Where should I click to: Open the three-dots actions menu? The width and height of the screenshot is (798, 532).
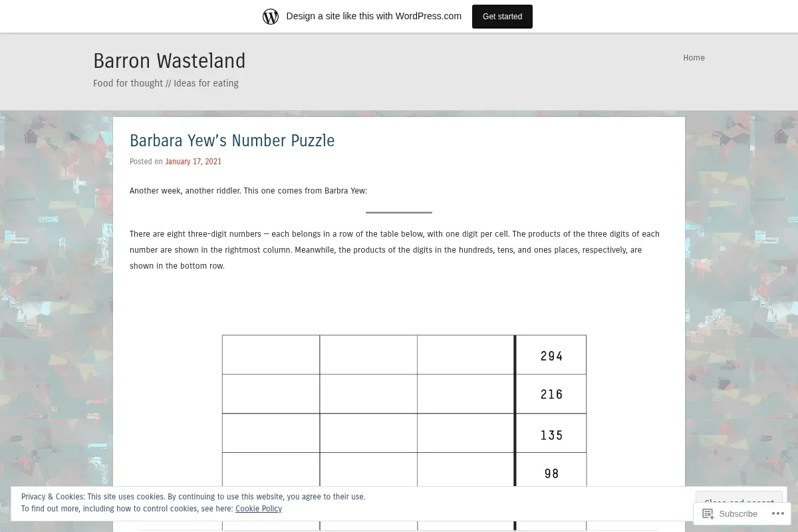(x=777, y=513)
